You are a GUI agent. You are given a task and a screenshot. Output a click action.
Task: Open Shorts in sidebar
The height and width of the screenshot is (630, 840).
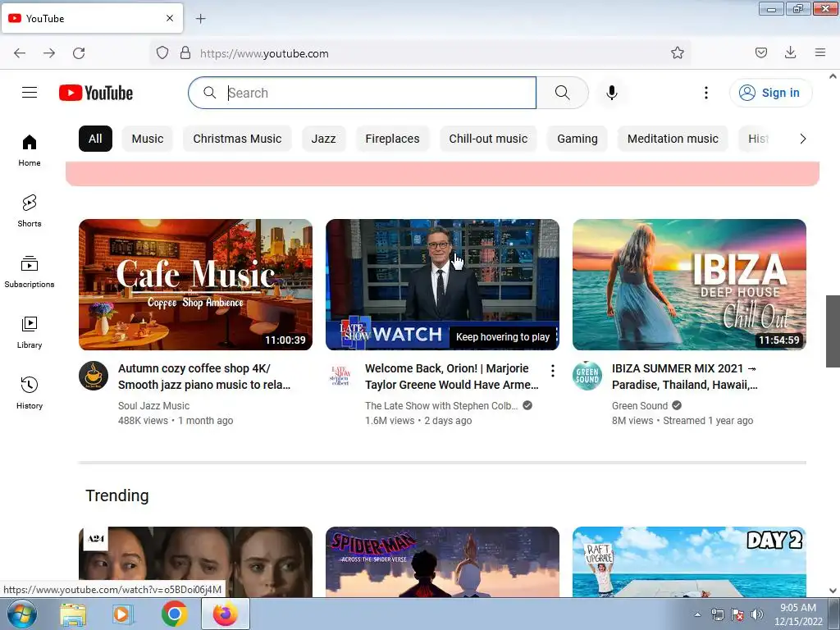(30, 211)
